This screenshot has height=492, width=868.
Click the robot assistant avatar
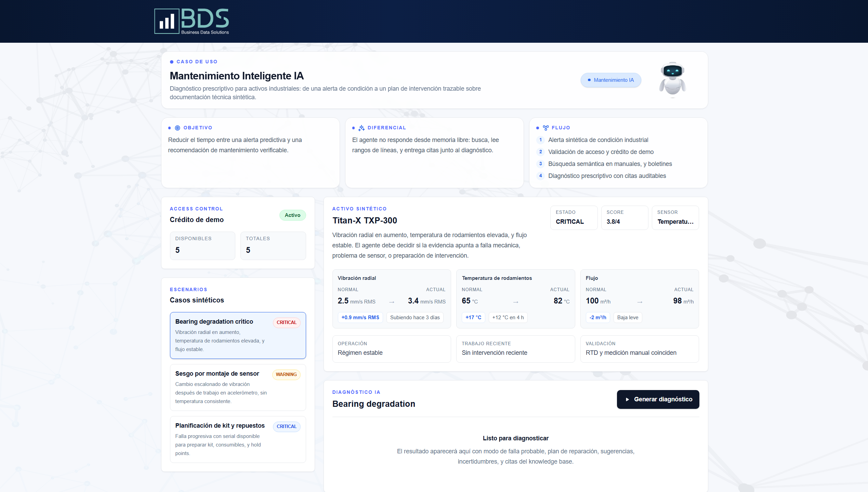[672, 79]
